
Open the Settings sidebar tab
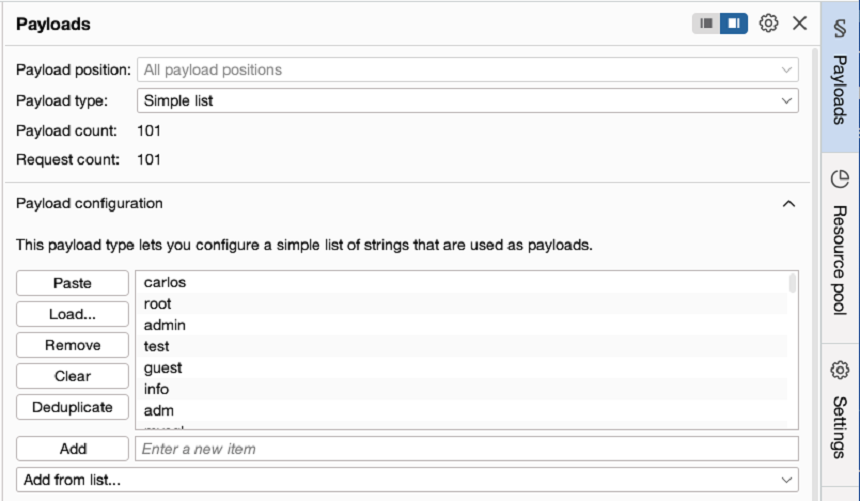pos(840,427)
